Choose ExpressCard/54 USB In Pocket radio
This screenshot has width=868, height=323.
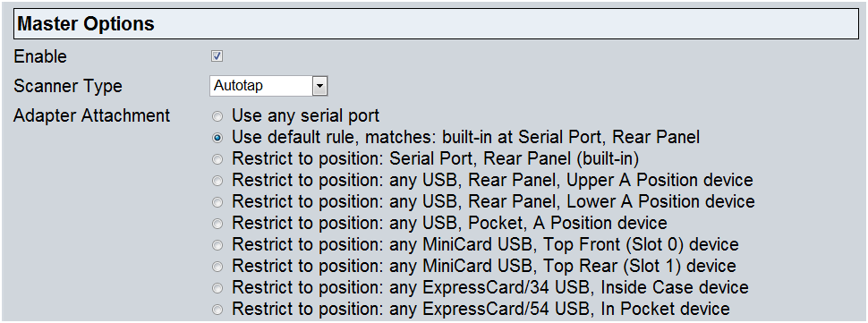[218, 310]
